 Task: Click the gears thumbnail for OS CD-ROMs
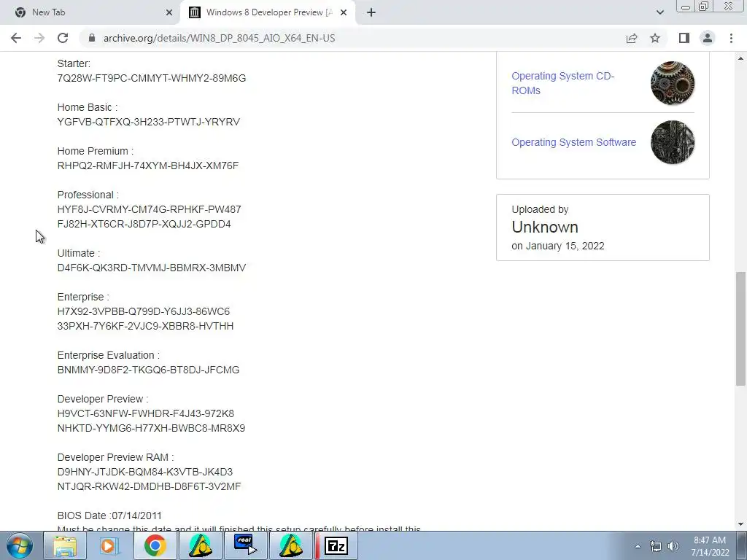tap(672, 83)
